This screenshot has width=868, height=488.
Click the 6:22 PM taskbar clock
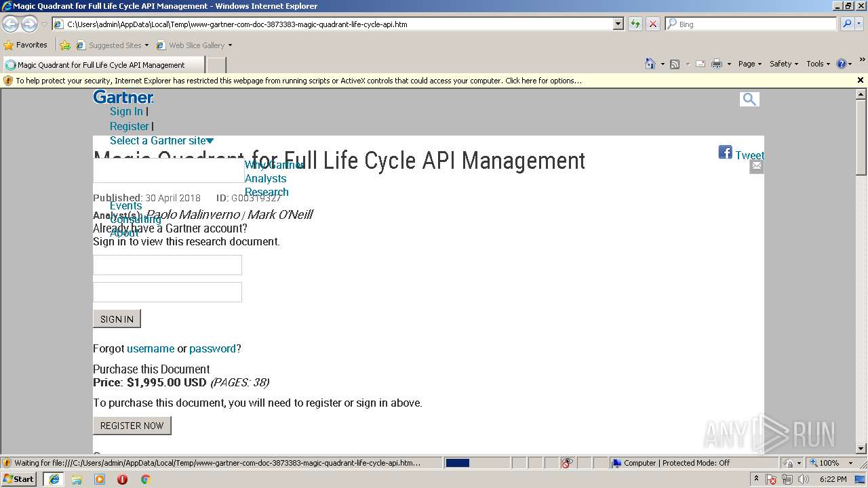coord(833,479)
